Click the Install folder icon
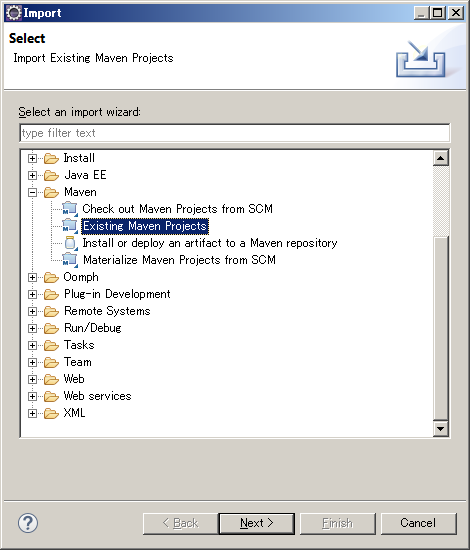The image size is (470, 550). pos(51,159)
